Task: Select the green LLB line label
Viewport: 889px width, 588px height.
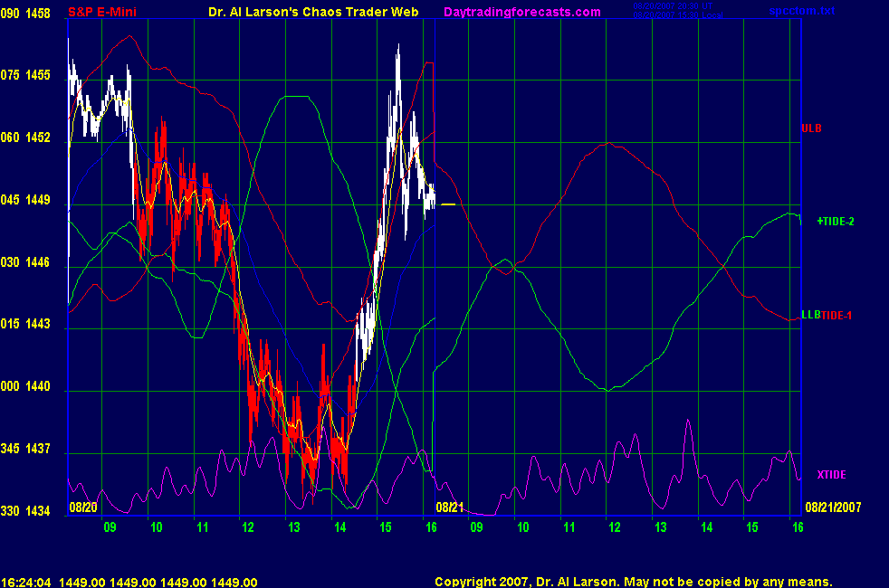Action: point(809,315)
